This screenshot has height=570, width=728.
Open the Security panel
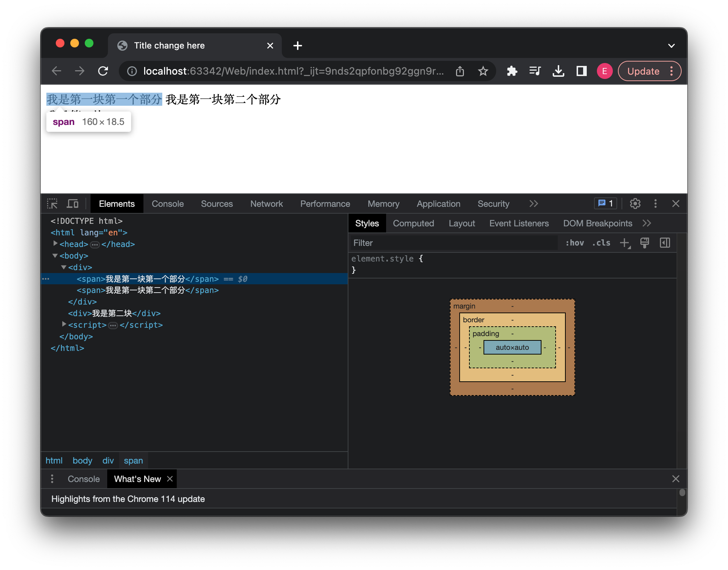coord(493,204)
